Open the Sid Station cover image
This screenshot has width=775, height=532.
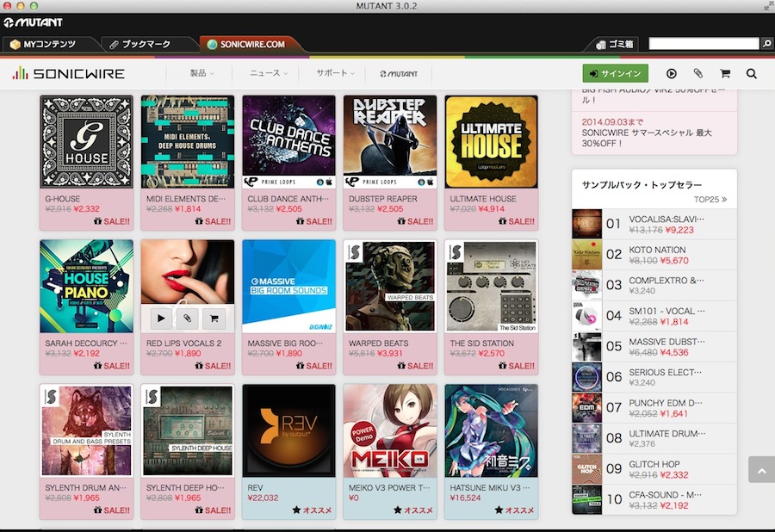coord(492,287)
